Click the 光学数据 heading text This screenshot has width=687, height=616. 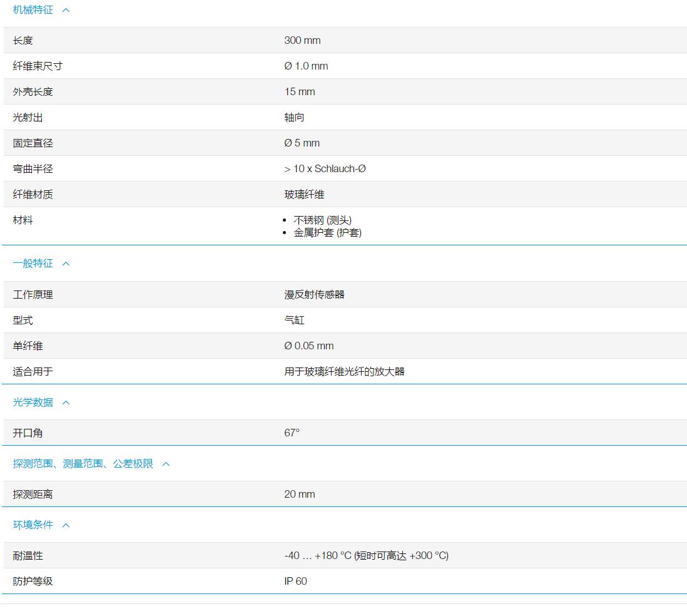coord(33,403)
